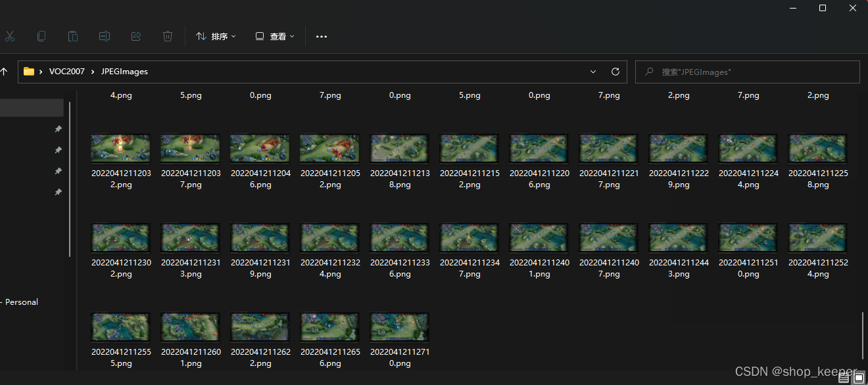Open address bar history dropdown arrow
The height and width of the screenshot is (385, 868).
pyautogui.click(x=593, y=72)
